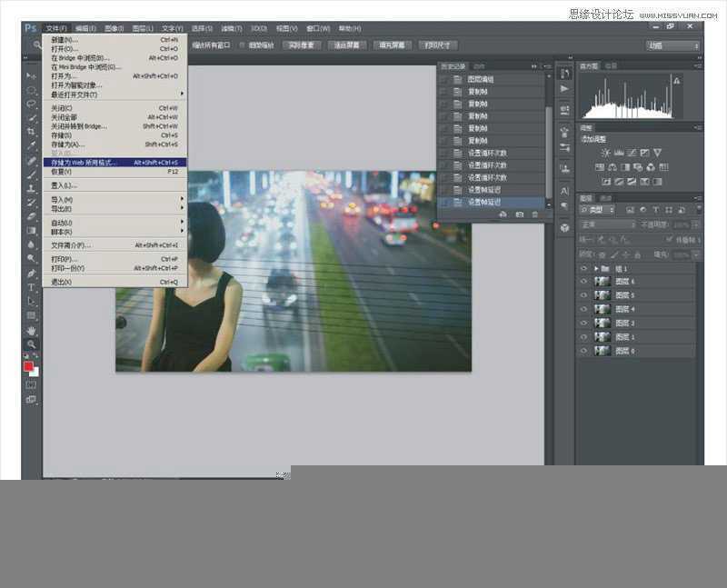Collapse the History panel with double-arrow
Viewport: 727px width, 588px height.
click(534, 66)
